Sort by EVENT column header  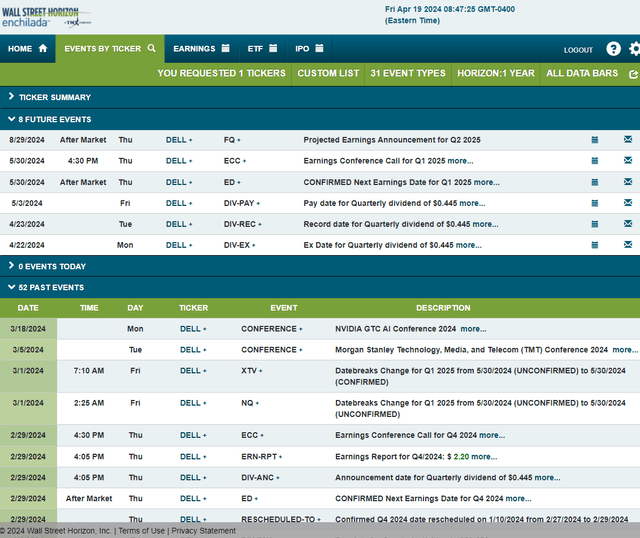284,308
